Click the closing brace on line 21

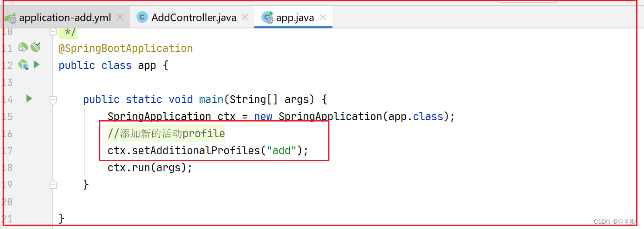pos(62,219)
